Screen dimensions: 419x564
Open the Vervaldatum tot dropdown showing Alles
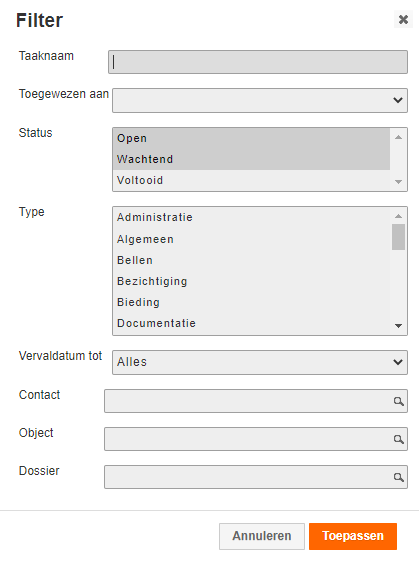coord(260,362)
